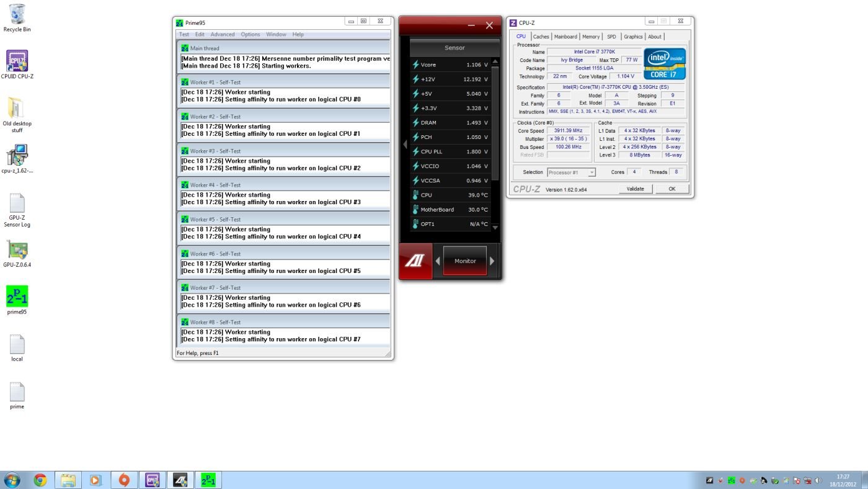Launch Windows Media Player from the taskbar
The height and width of the screenshot is (489, 868).
click(x=95, y=480)
